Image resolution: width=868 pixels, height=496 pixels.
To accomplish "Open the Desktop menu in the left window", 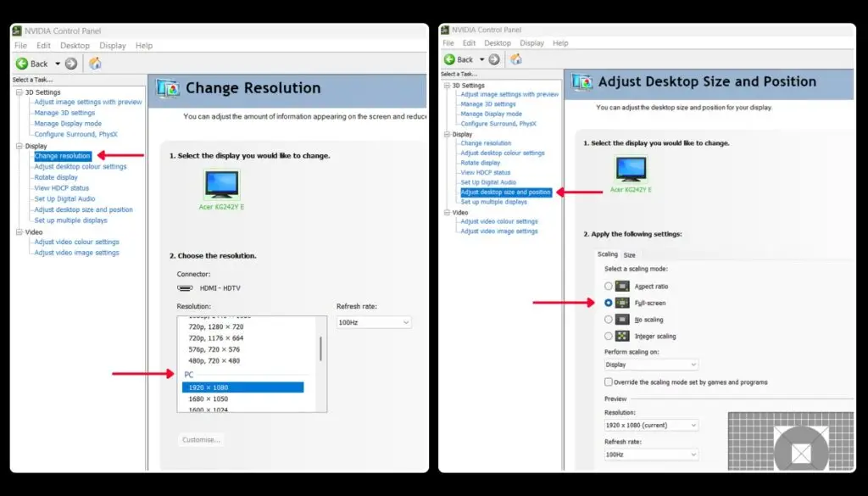I will pyautogui.click(x=75, y=46).
